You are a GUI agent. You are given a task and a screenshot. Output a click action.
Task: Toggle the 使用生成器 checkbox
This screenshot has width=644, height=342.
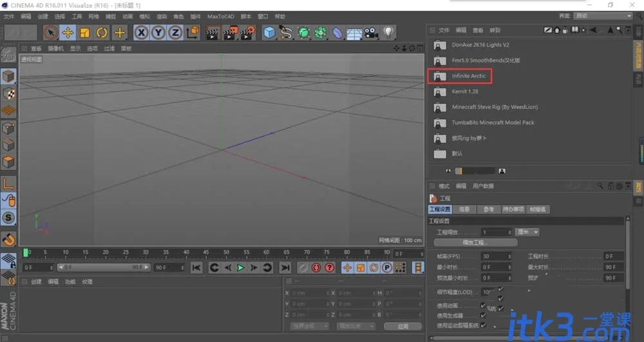click(483, 316)
